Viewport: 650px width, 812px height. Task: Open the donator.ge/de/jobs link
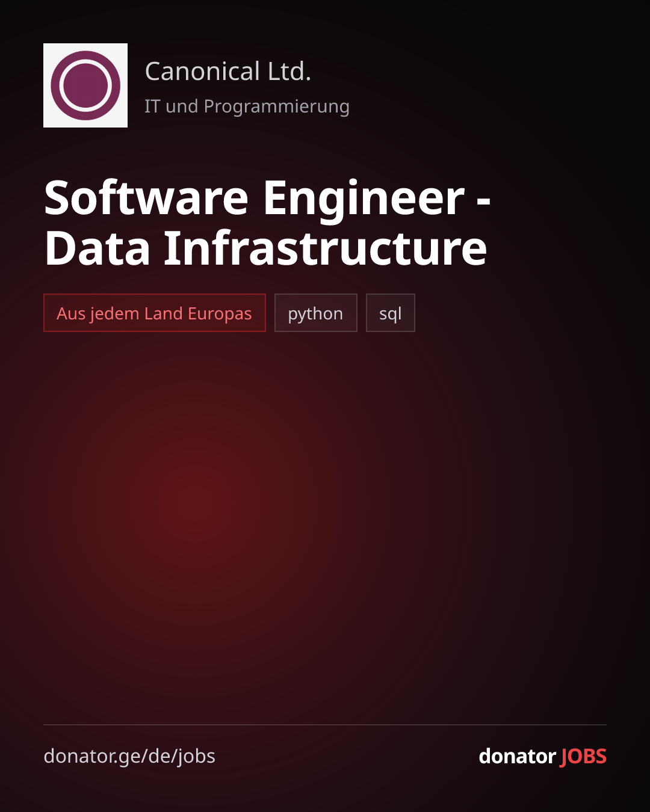129,756
